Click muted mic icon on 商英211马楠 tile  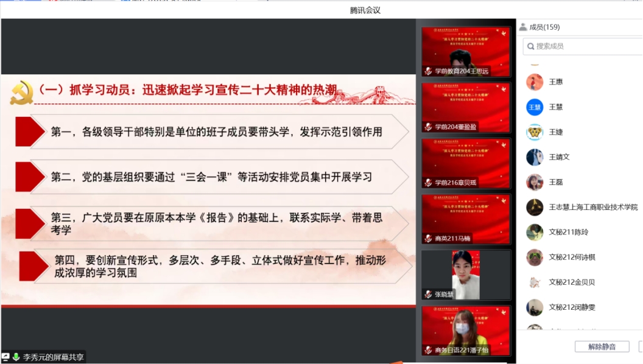pos(429,239)
